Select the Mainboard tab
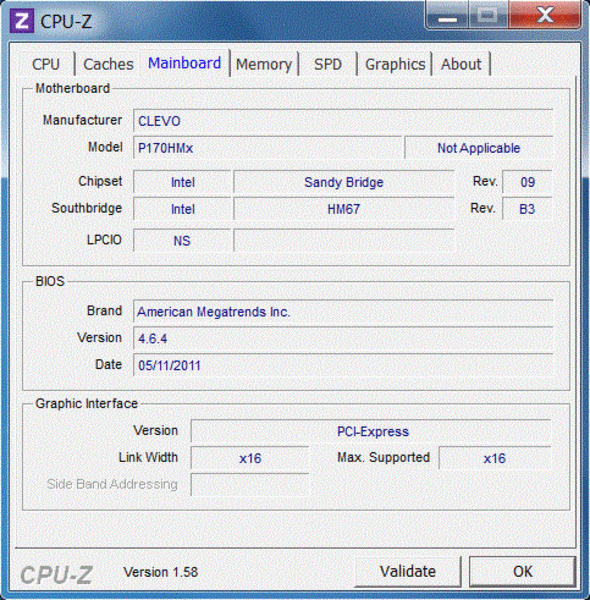590x600 pixels. pyautogui.click(x=184, y=63)
